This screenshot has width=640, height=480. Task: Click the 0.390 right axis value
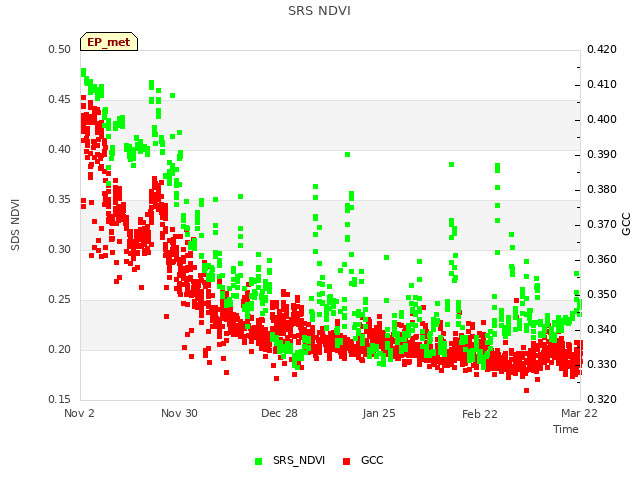tap(602, 155)
